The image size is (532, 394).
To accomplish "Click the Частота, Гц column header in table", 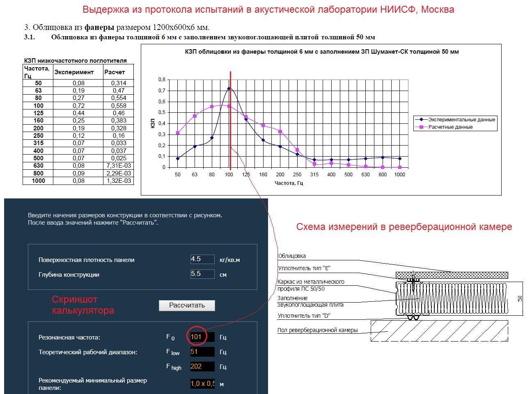I will pyautogui.click(x=37, y=72).
